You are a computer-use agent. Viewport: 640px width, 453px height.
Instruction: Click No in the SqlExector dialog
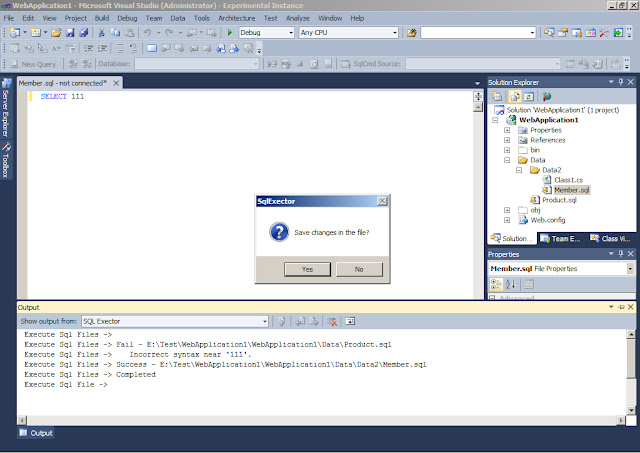359,269
